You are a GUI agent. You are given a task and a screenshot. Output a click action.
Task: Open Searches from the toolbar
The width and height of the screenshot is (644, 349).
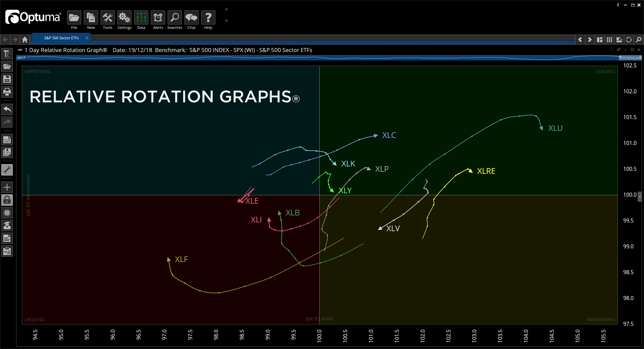175,20
